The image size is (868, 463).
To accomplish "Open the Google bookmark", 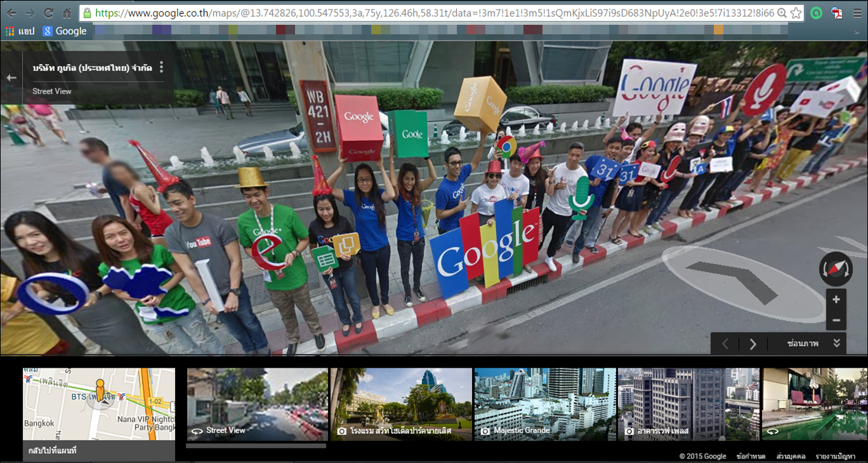I will (x=65, y=31).
